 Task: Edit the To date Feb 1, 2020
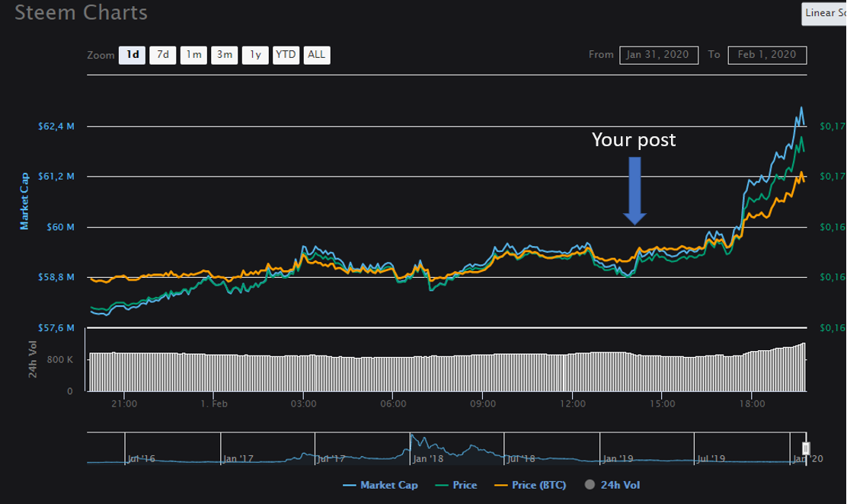tap(767, 55)
